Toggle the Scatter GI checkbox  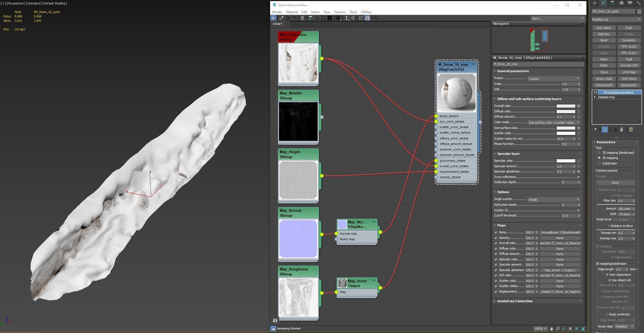pos(578,210)
